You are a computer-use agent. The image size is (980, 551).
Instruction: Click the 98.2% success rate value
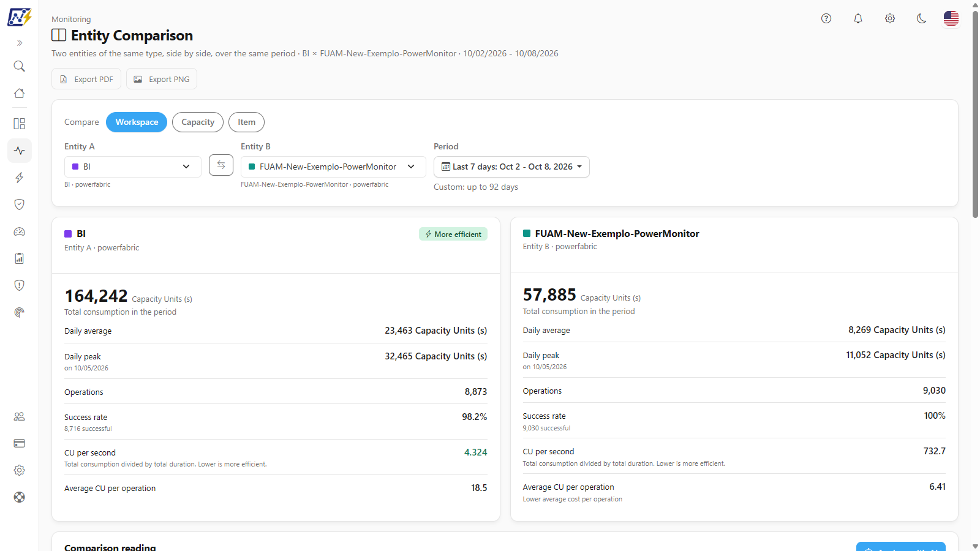point(475,417)
